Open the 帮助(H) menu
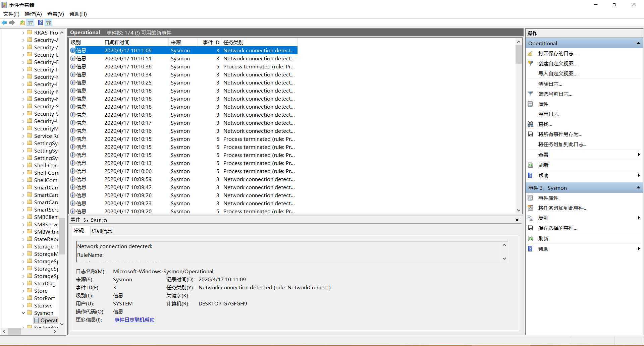The height and width of the screenshot is (346, 644). [x=78, y=14]
